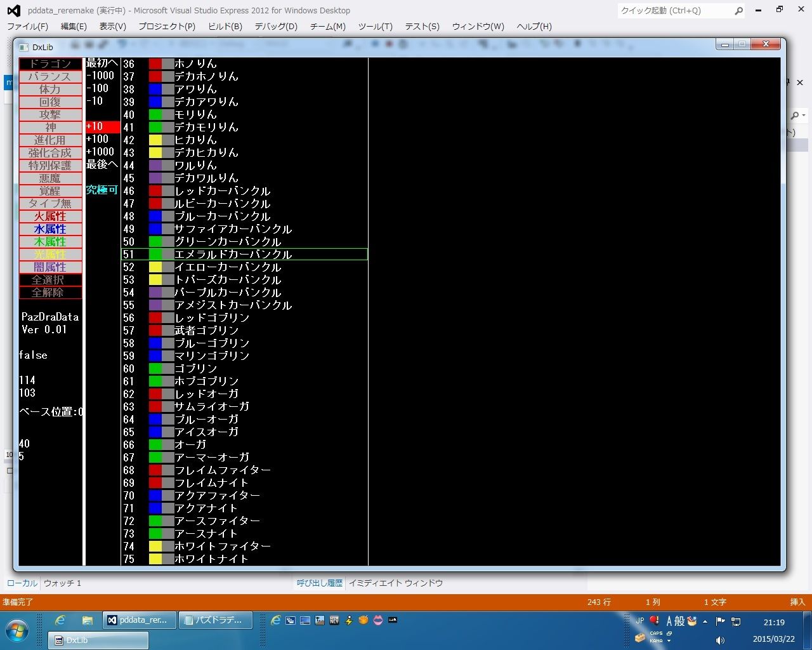The width and height of the screenshot is (812, 650).
Task: Open the ファイル(F) menu
Action: (27, 26)
